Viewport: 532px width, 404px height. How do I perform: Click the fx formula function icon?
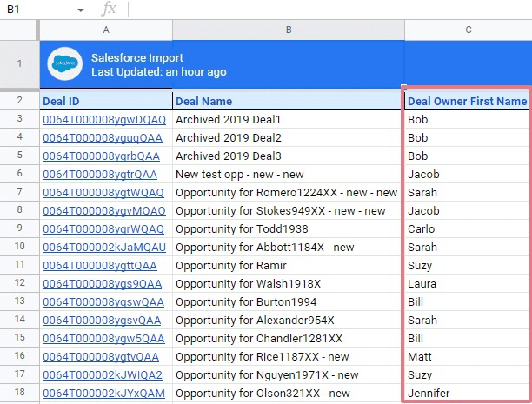[109, 9]
